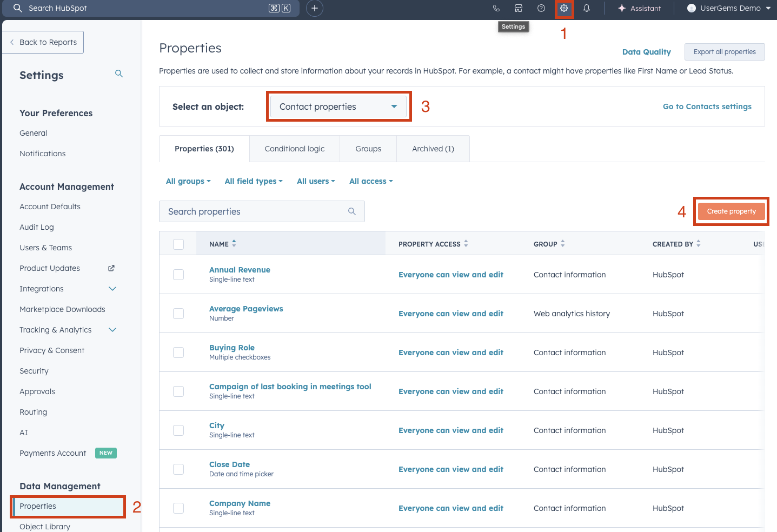Check the Average Pageviews row checkbox

pyautogui.click(x=178, y=314)
